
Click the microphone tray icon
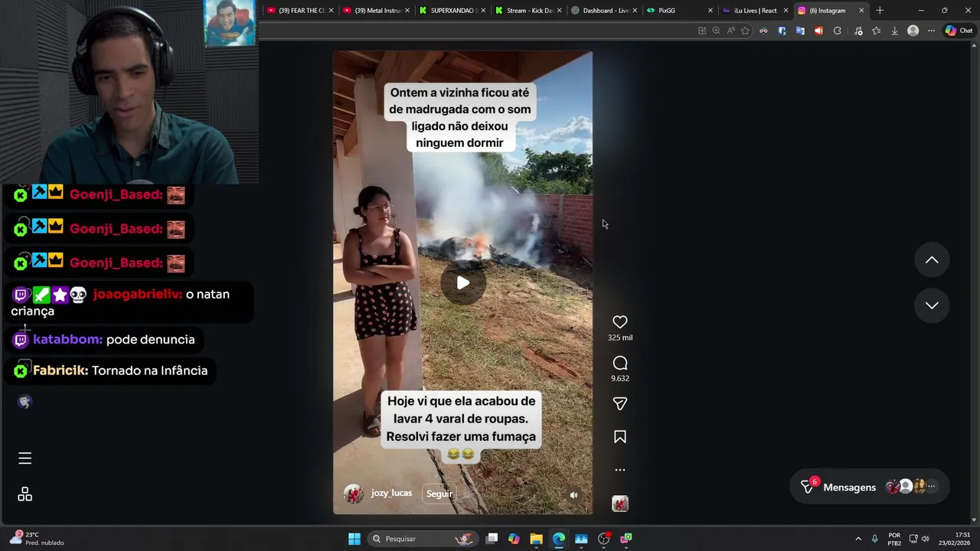[x=874, y=539]
